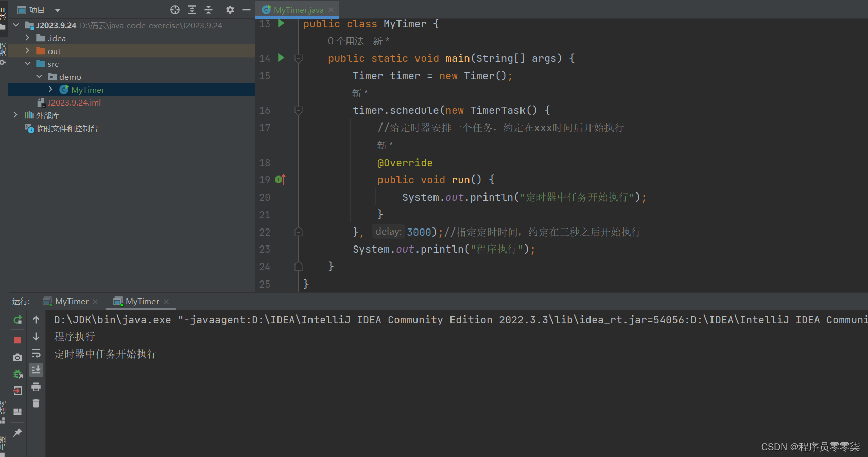Clear console with trash icon
The image size is (868, 457).
[36, 403]
